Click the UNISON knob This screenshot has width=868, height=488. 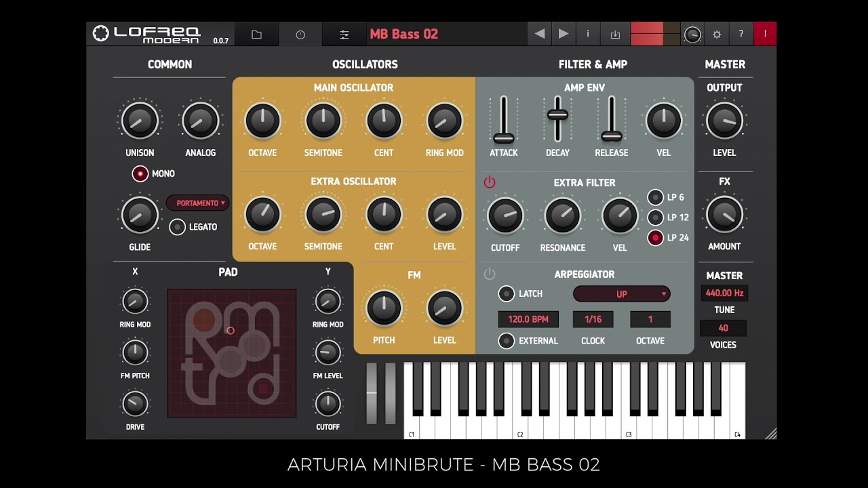click(140, 121)
